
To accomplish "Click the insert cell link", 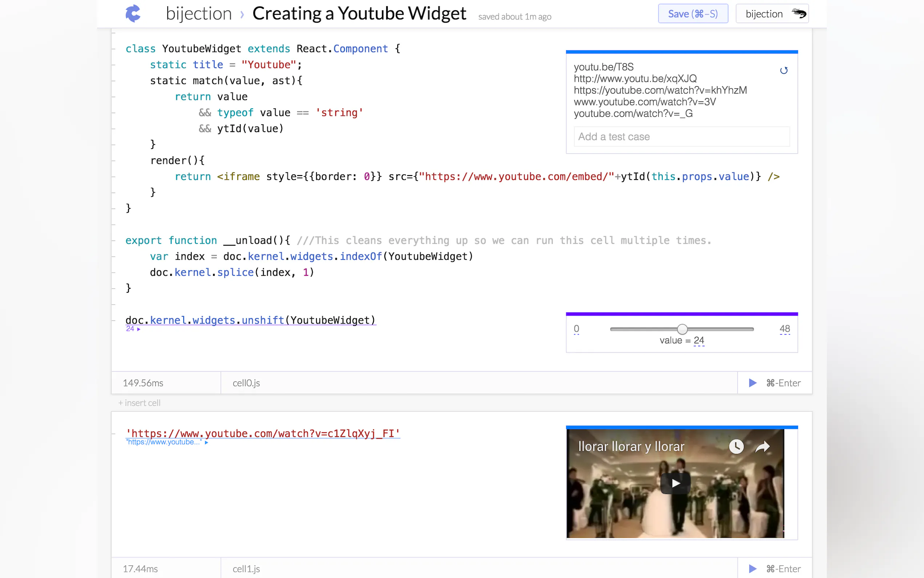I will tap(139, 403).
